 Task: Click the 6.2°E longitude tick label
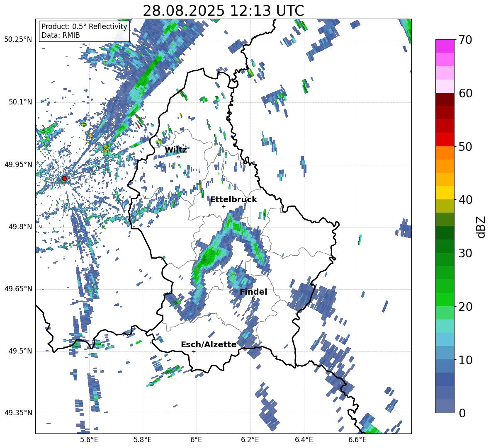coord(250,440)
